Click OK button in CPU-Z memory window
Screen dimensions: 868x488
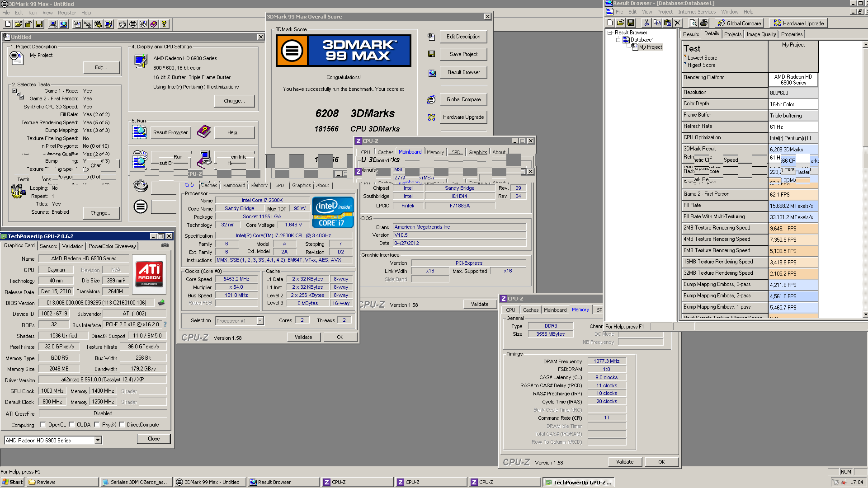pyautogui.click(x=661, y=462)
